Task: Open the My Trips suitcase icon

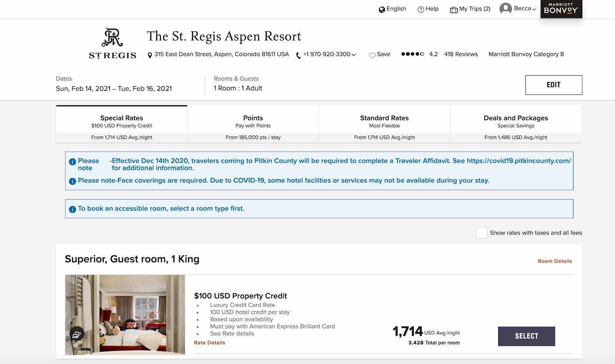Action: [454, 10]
